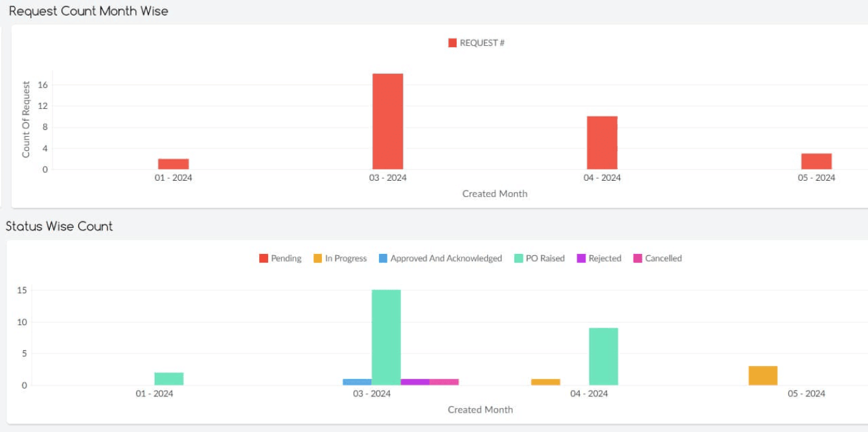Click the red REQUEST # legend swatch
This screenshot has width=868, height=432.
coord(452,43)
